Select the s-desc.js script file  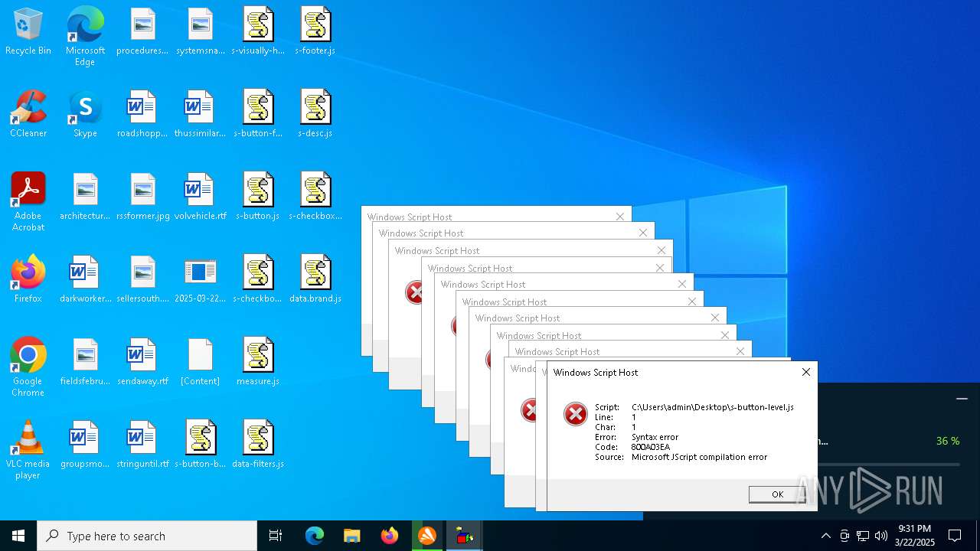tap(315, 115)
